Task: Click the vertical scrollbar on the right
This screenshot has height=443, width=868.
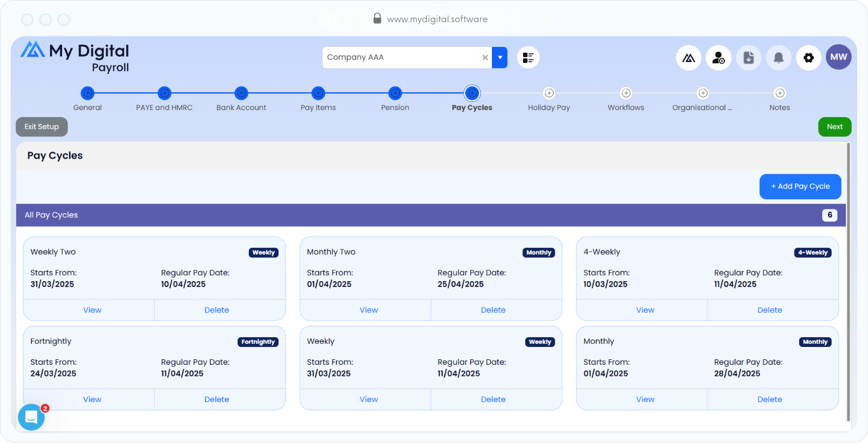Action: coord(848,281)
